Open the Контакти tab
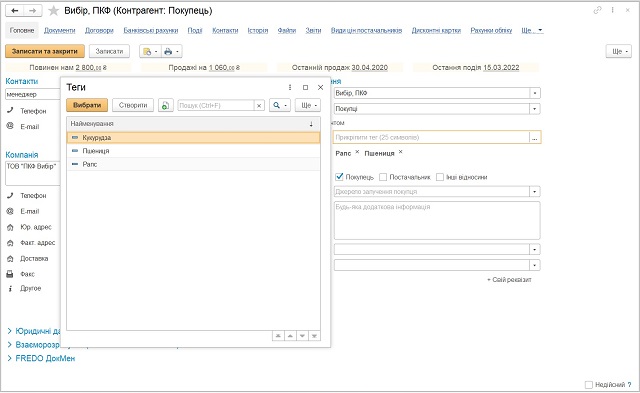The image size is (640, 393). [x=225, y=30]
